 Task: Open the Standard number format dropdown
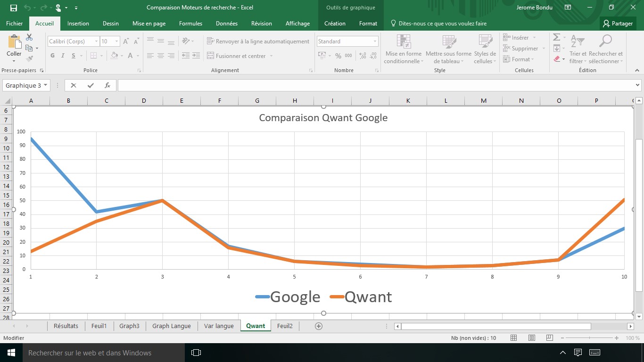375,41
